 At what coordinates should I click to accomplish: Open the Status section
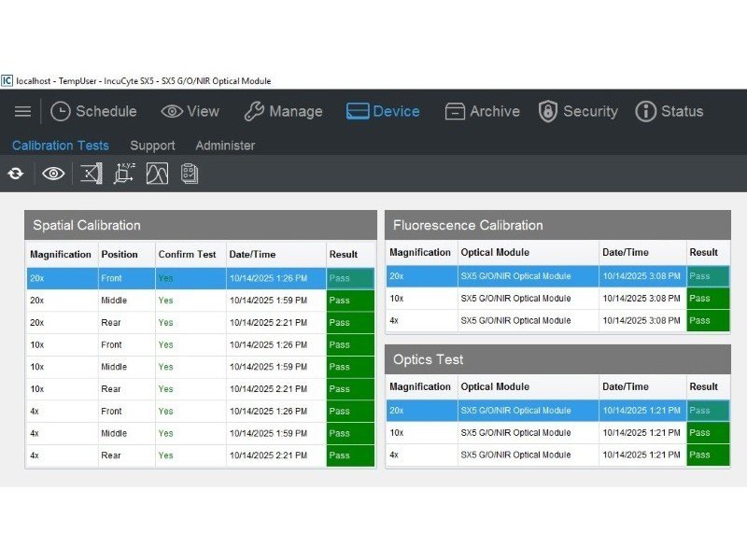(x=669, y=111)
